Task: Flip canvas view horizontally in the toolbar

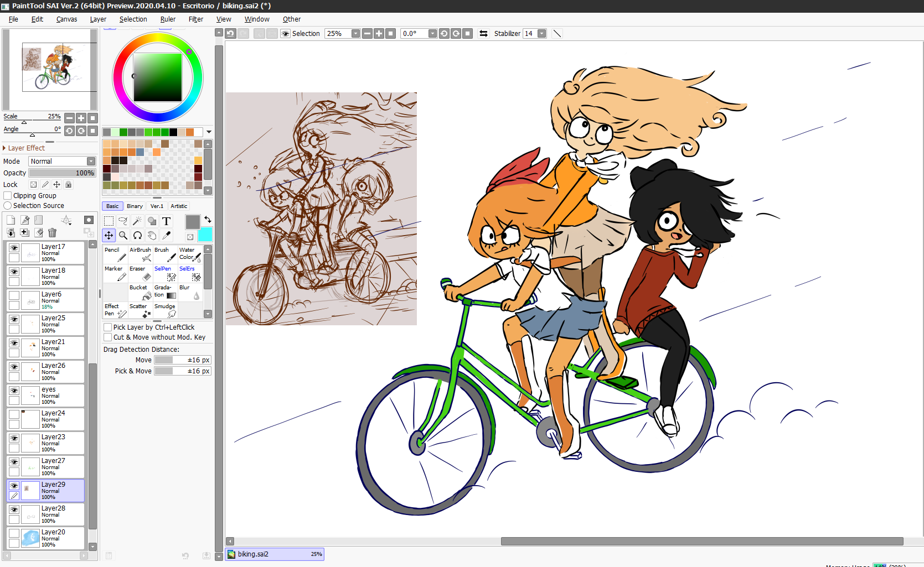Action: click(483, 34)
